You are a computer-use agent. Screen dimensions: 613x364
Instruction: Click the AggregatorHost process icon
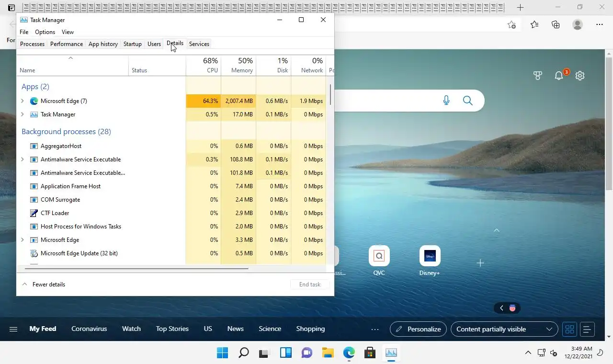pyautogui.click(x=34, y=146)
